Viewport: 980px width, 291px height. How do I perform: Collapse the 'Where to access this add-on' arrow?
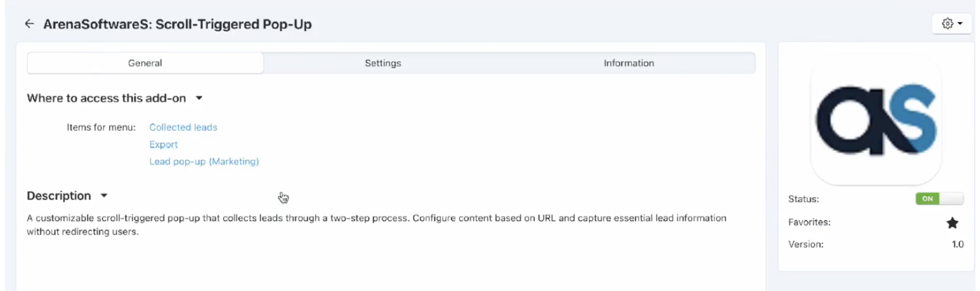(199, 98)
